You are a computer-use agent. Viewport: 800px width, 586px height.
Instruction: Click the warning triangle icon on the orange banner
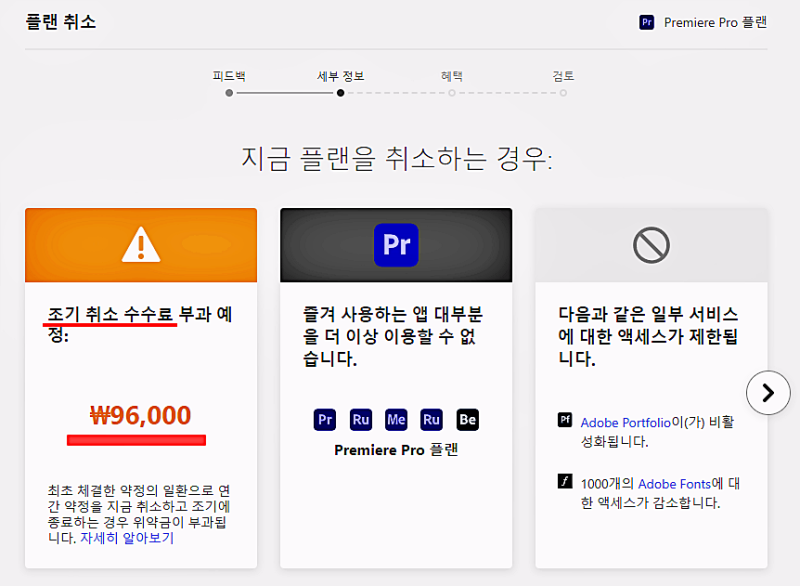[141, 244]
